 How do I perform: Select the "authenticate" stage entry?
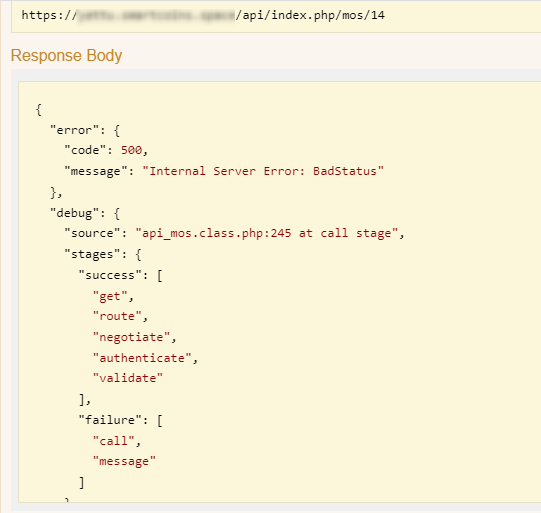point(142,358)
